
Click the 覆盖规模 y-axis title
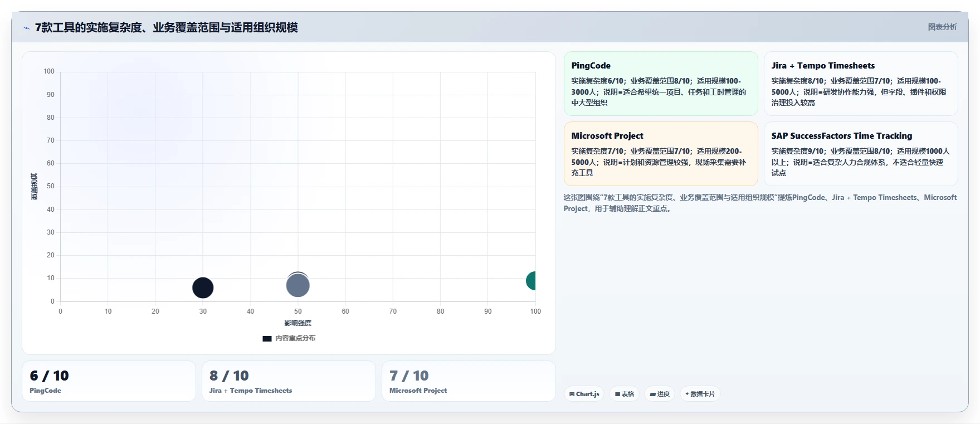click(35, 187)
